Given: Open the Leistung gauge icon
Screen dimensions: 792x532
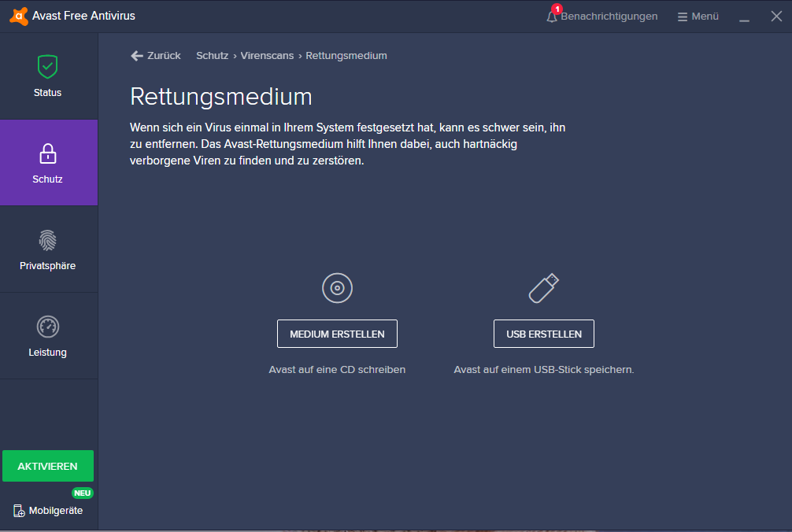Looking at the screenshot, I should [48, 327].
